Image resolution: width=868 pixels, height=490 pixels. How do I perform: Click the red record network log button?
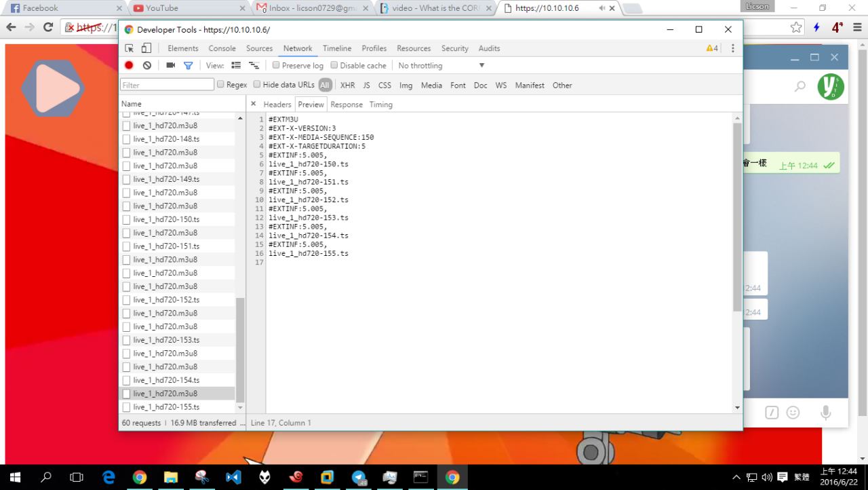click(x=129, y=66)
